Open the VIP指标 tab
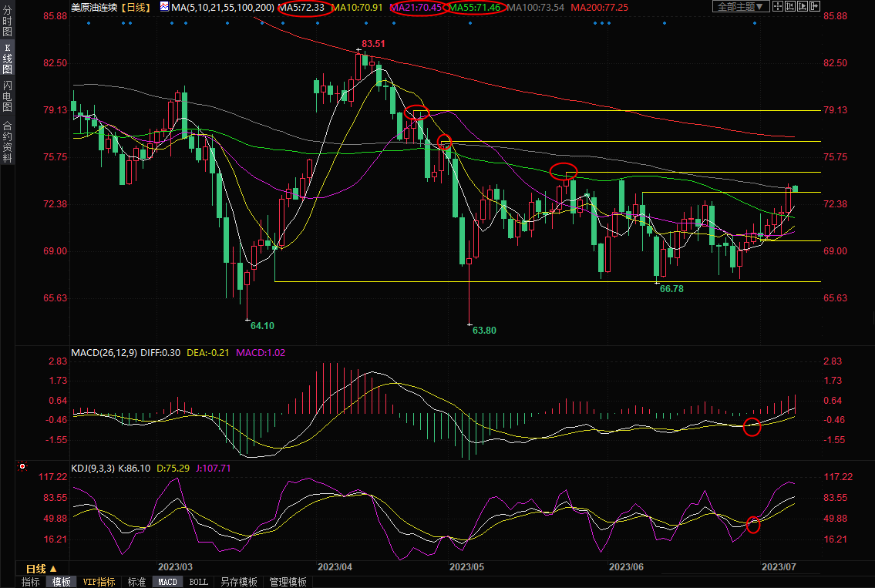Image resolution: width=875 pixels, height=588 pixels. click(99, 582)
